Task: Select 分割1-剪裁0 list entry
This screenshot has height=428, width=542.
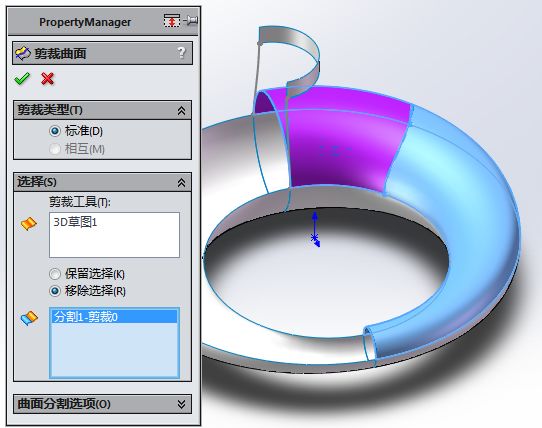Action: [114, 317]
